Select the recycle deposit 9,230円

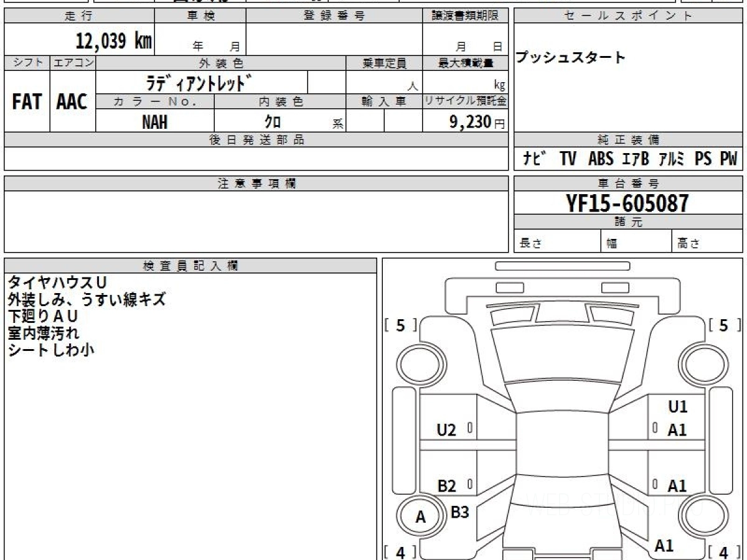coord(477,122)
